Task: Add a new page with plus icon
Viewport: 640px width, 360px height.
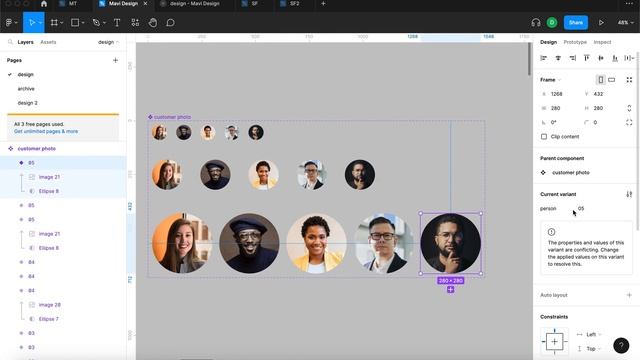Action: (x=115, y=60)
